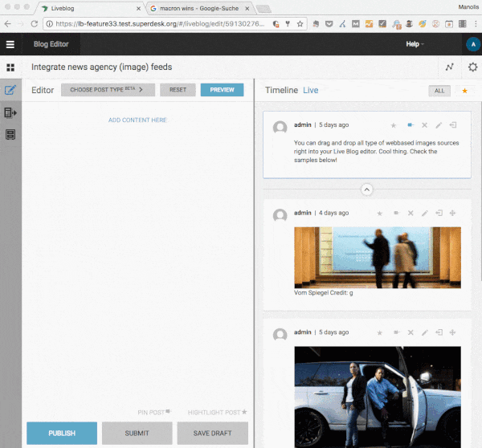Edit the car image post
The height and width of the screenshot is (448, 482).
(x=425, y=332)
